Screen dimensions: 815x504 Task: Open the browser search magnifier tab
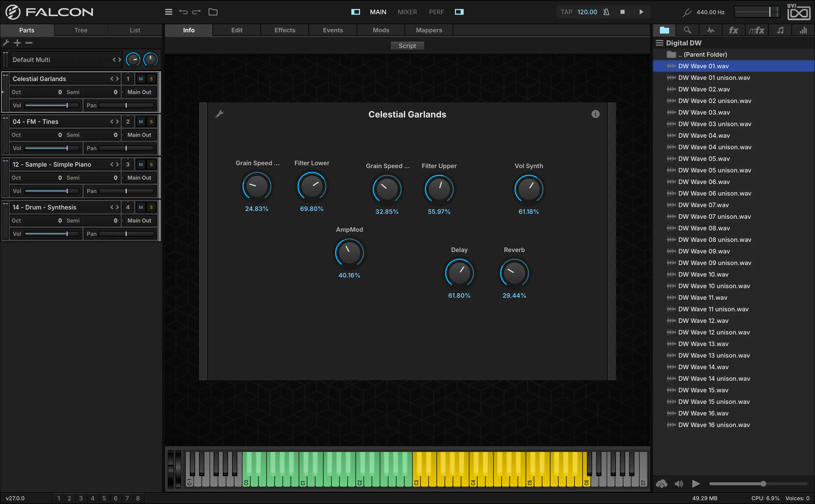687,30
